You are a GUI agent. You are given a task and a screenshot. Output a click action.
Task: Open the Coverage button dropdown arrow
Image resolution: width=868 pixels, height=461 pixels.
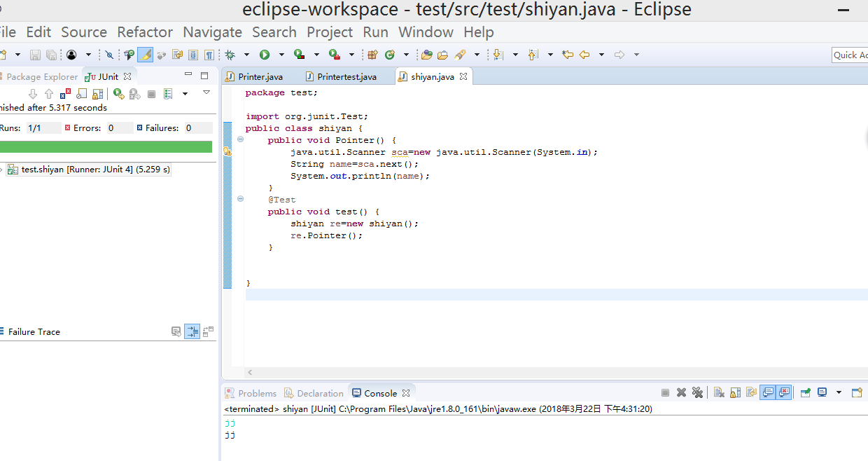[316, 55]
